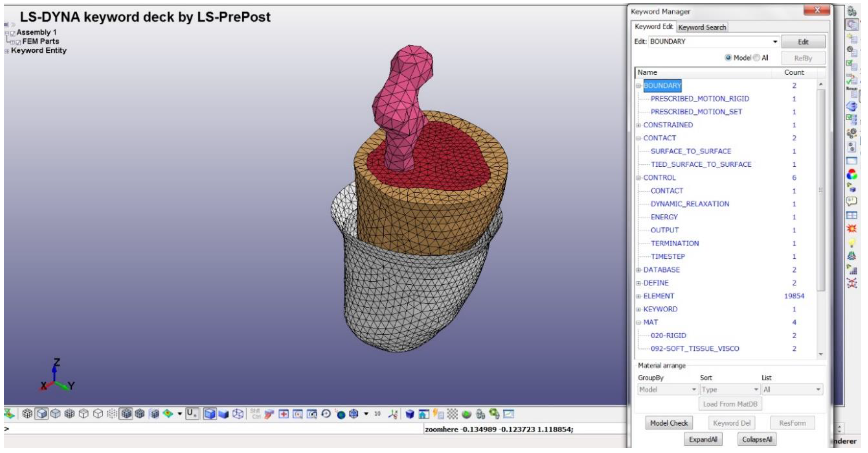The image size is (868, 453).
Task: Select the All radio button
Action: (756, 58)
